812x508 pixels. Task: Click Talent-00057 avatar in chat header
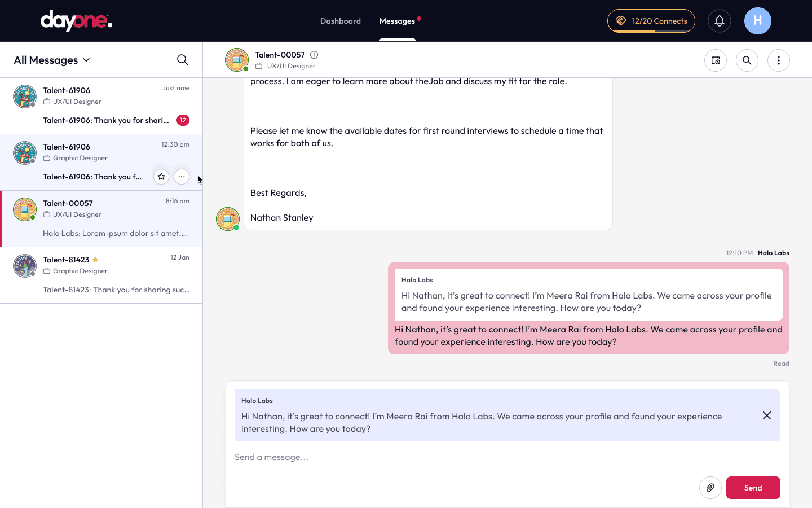point(237,60)
